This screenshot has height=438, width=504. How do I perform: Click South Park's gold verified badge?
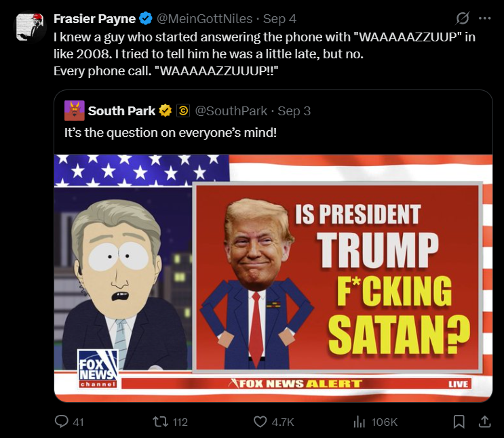(x=166, y=111)
